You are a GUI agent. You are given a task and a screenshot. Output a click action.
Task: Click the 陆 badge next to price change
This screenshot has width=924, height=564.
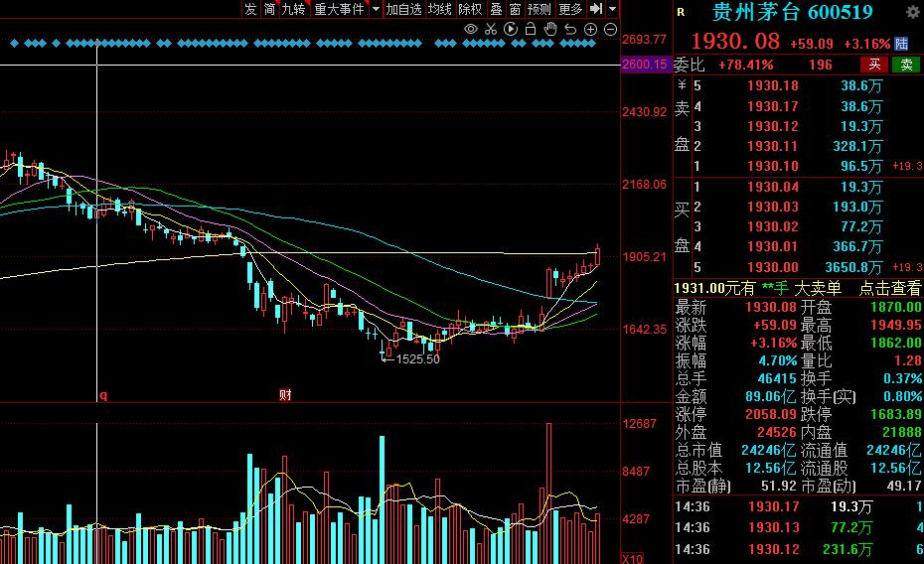[901, 44]
